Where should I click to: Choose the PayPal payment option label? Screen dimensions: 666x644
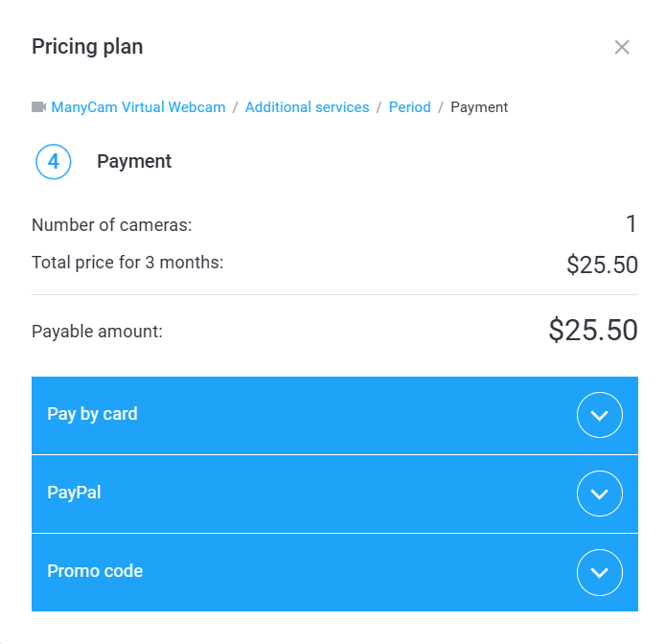[74, 493]
